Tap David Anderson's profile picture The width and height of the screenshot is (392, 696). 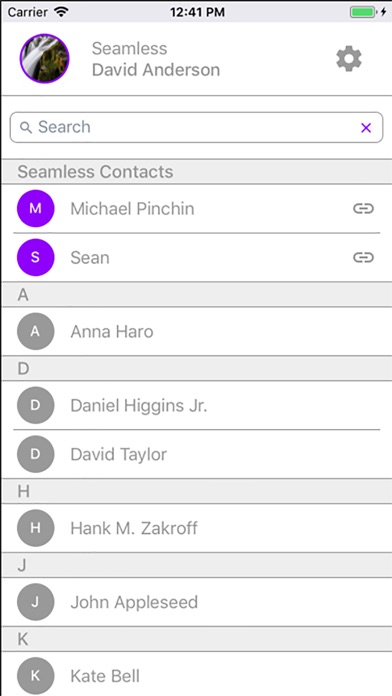pyautogui.click(x=44, y=59)
